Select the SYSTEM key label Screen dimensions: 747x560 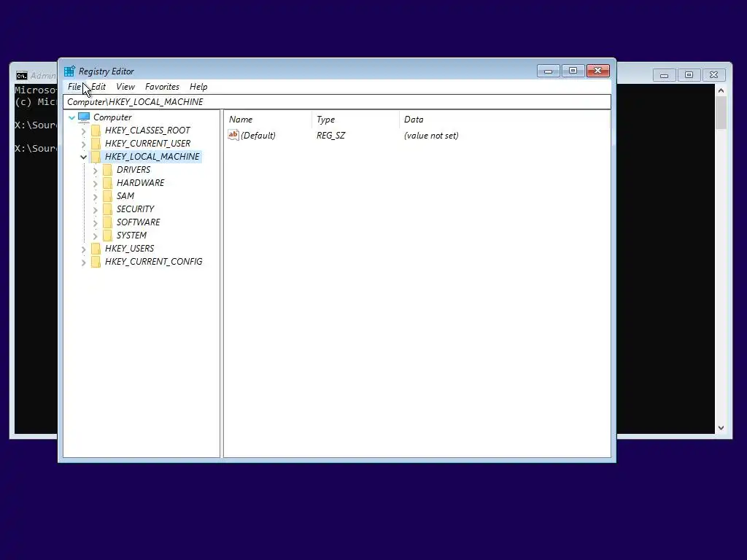tap(131, 236)
